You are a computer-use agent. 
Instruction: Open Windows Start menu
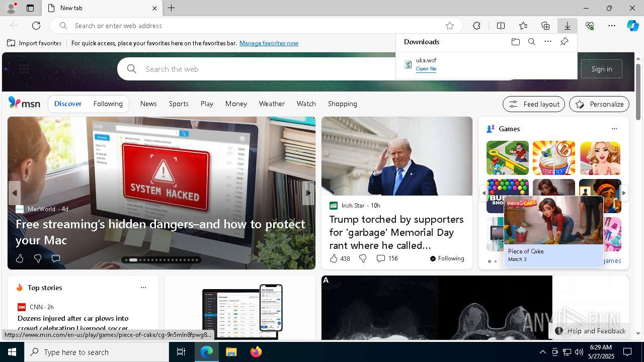[12, 352]
